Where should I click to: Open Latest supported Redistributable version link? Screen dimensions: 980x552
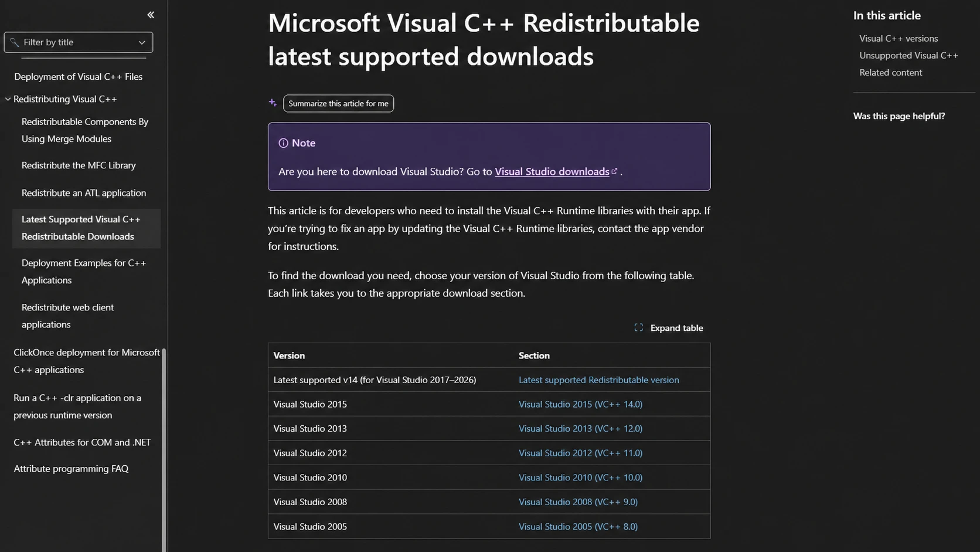598,380
